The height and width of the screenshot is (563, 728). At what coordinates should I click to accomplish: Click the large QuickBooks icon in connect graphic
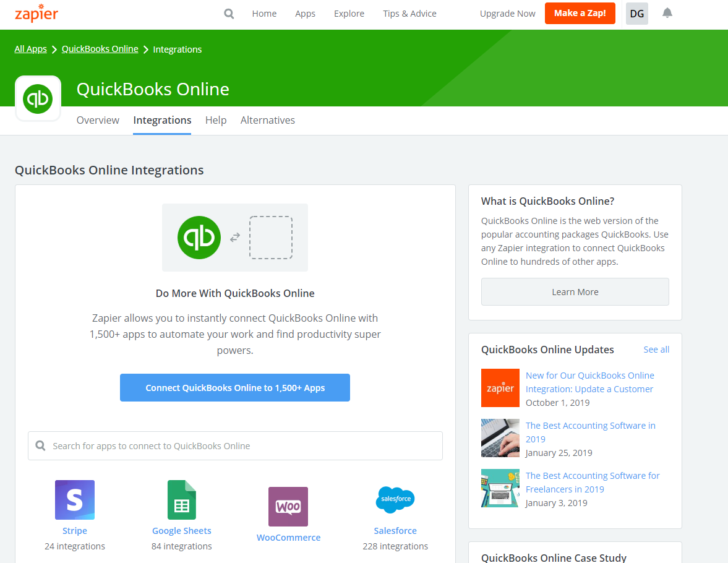coord(199,238)
